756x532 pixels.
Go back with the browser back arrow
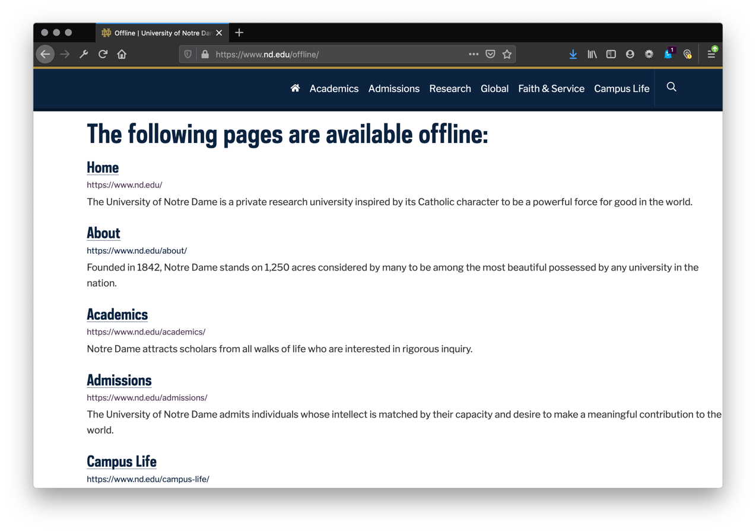pyautogui.click(x=45, y=54)
